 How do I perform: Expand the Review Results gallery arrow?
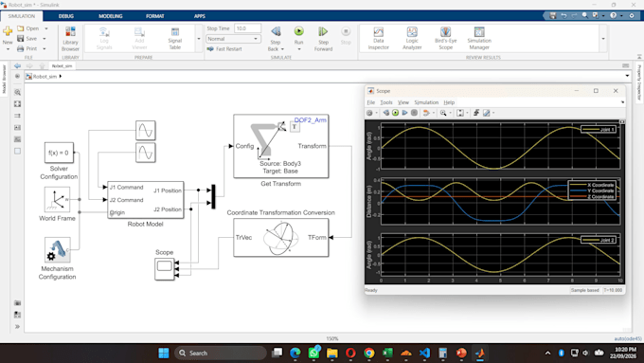(603, 39)
